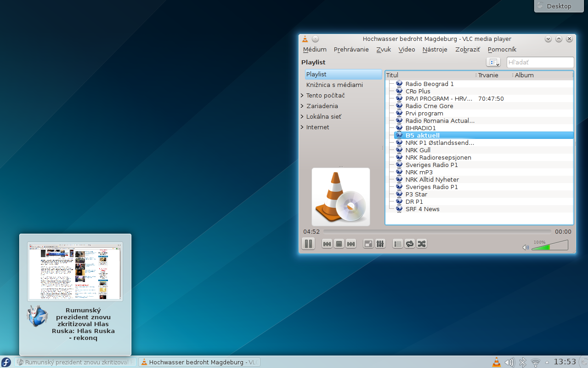Image resolution: width=588 pixels, height=368 pixels.
Task: Open the Prehrávanie menu
Action: click(351, 49)
